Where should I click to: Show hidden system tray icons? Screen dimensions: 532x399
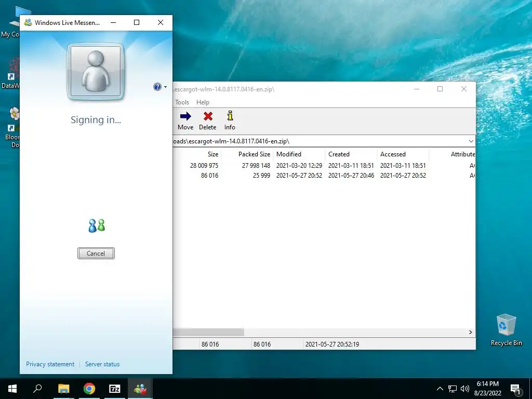point(440,389)
